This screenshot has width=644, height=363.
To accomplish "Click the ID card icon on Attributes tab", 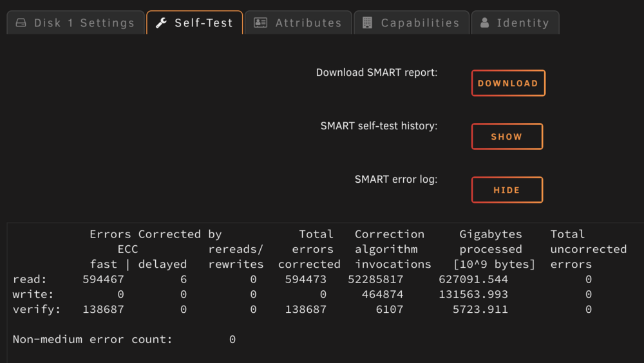I will (x=260, y=23).
